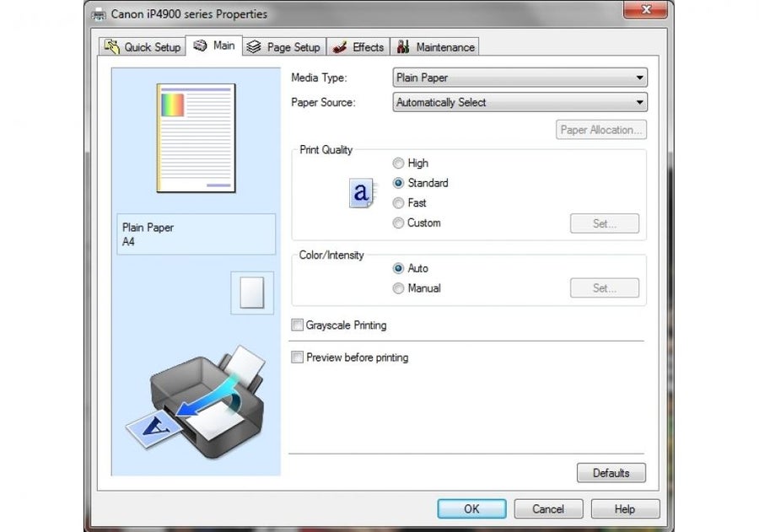The image size is (759, 532).
Task: Enable Grayscale Printing checkbox
Action: pyautogui.click(x=297, y=325)
